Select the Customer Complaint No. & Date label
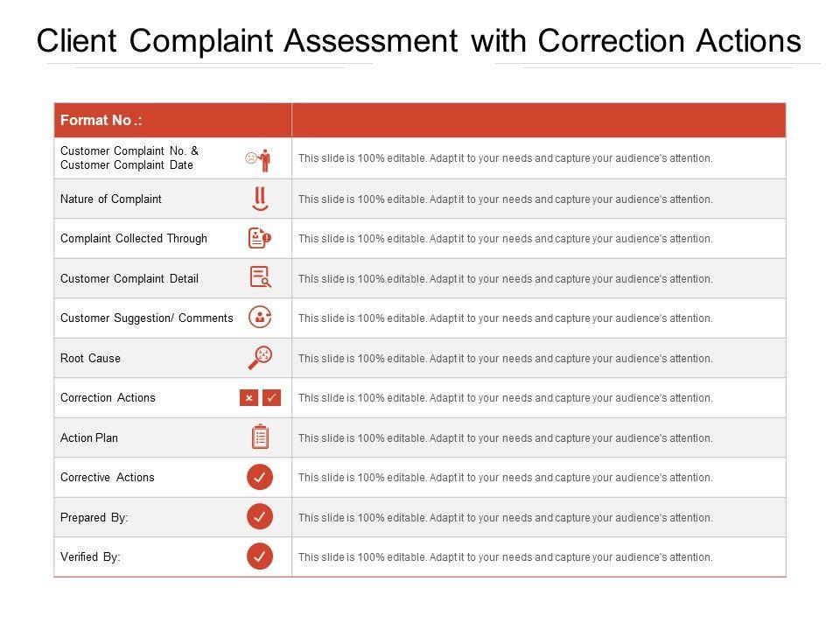Viewport: 840px width, 630px height. click(129, 157)
